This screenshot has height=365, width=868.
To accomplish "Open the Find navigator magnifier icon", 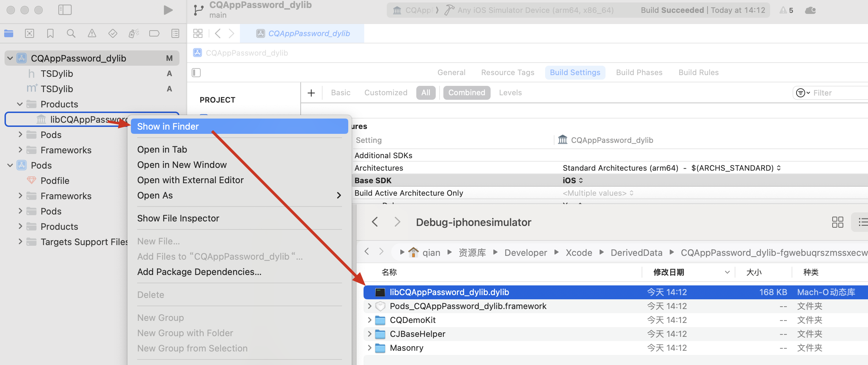I will [71, 33].
